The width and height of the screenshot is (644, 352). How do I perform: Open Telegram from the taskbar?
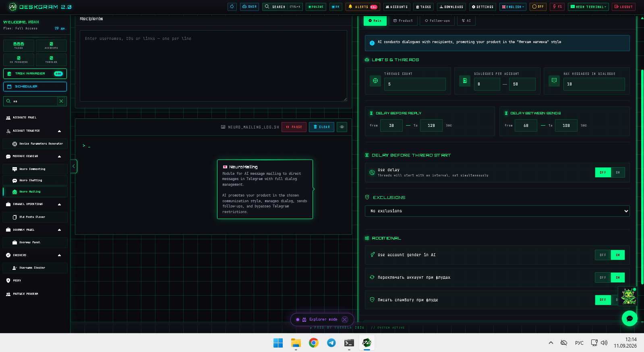(x=331, y=343)
